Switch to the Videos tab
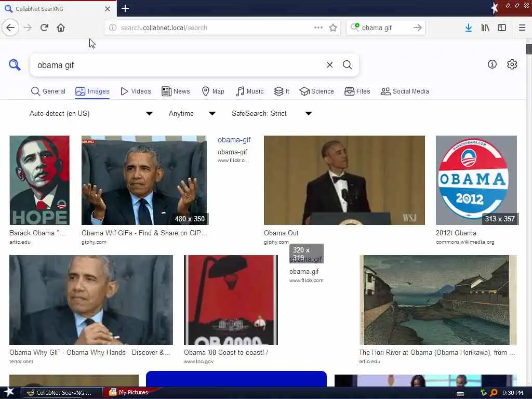 tap(136, 91)
